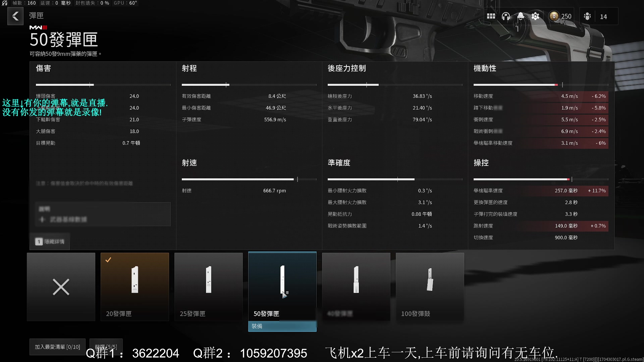This screenshot has width=644, height=362.
Task: Click the 操控 handling stat bar
Action: (541, 179)
